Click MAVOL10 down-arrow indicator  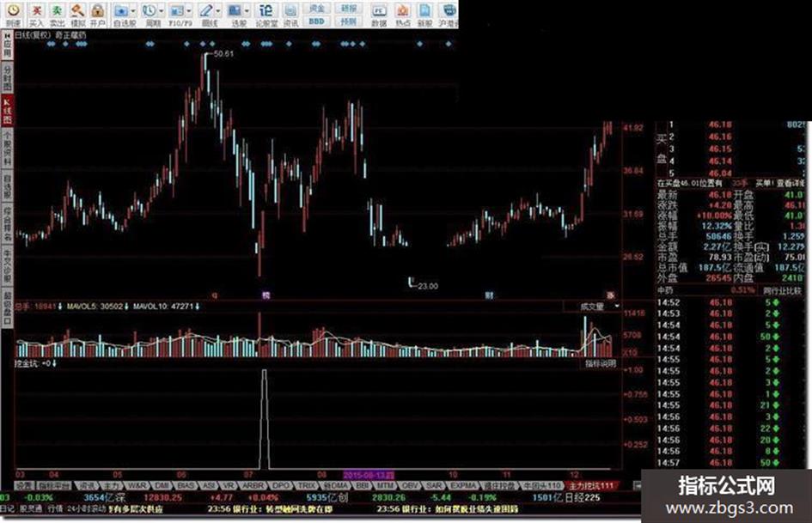click(x=197, y=307)
